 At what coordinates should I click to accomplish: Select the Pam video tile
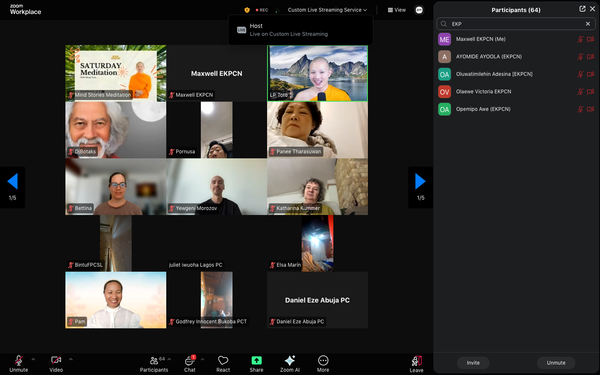(116, 300)
